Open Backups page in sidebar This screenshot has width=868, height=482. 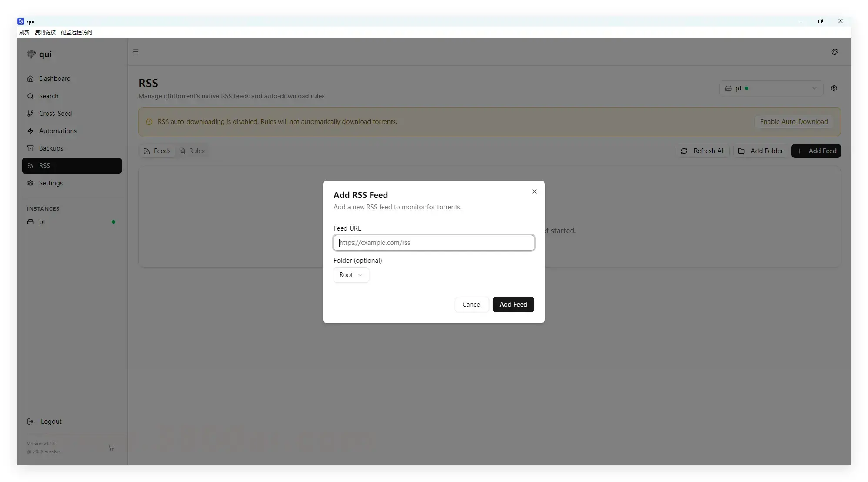pos(51,148)
